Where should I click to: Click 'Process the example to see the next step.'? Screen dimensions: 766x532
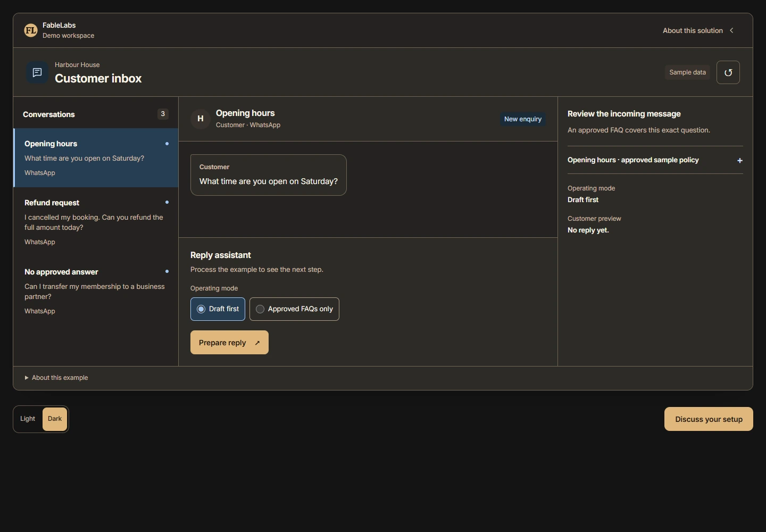coord(257,270)
